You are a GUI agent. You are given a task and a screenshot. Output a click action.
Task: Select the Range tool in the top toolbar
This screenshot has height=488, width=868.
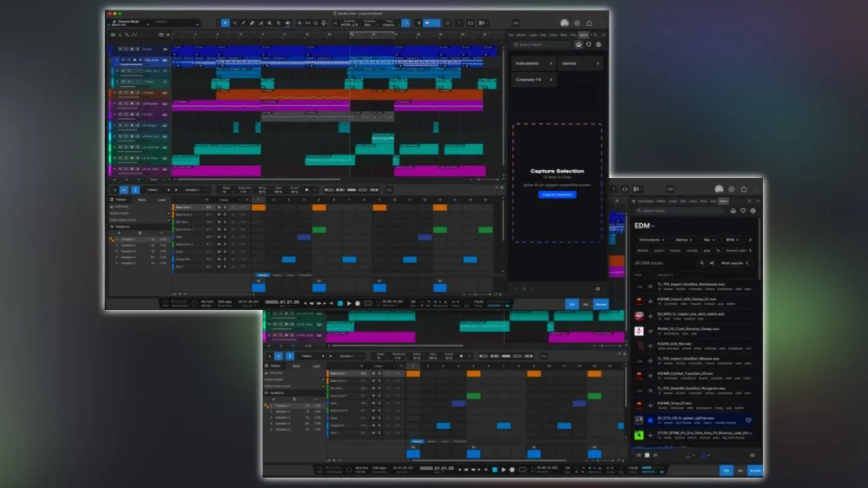[234, 23]
